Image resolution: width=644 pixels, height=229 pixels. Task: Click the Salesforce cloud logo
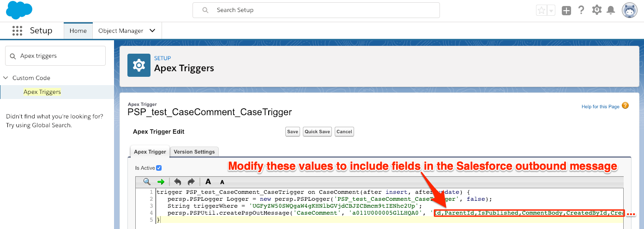(x=19, y=10)
